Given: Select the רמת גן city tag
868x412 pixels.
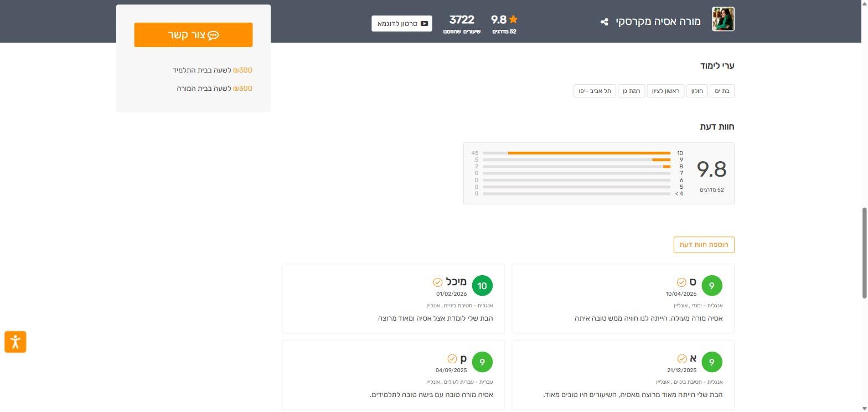Looking at the screenshot, I should click(631, 91).
